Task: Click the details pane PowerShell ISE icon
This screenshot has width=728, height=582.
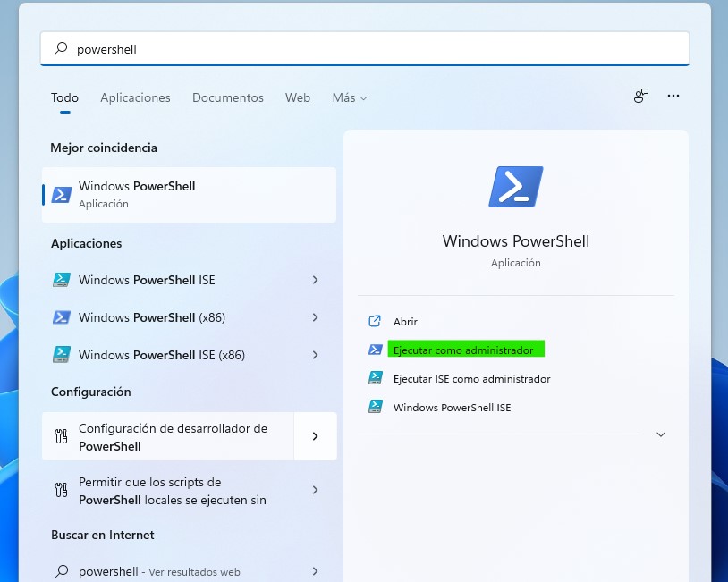Action: (x=375, y=406)
